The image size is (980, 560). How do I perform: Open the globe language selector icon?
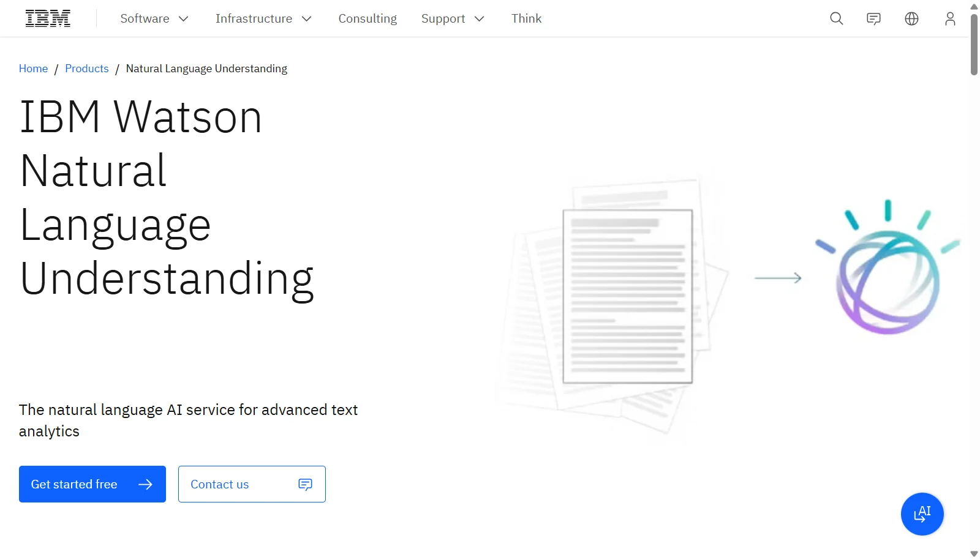(911, 18)
